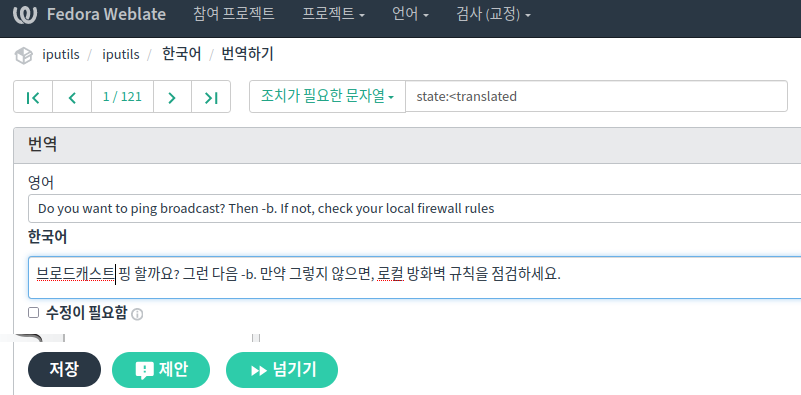Open the 검사 (교정) dropdown menu
Viewport: 801px width, 395px height.
tap(493, 14)
